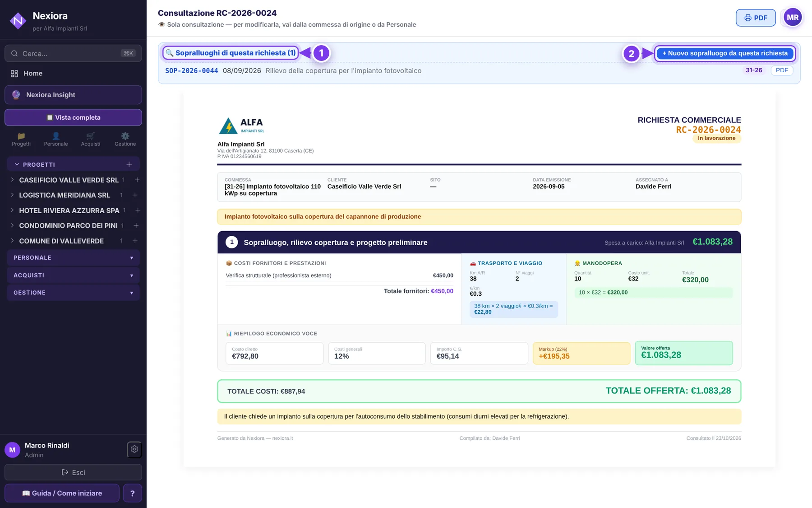The width and height of the screenshot is (812, 508).
Task: Click the settings gear beside Marco Rinaldi
Action: 134,449
